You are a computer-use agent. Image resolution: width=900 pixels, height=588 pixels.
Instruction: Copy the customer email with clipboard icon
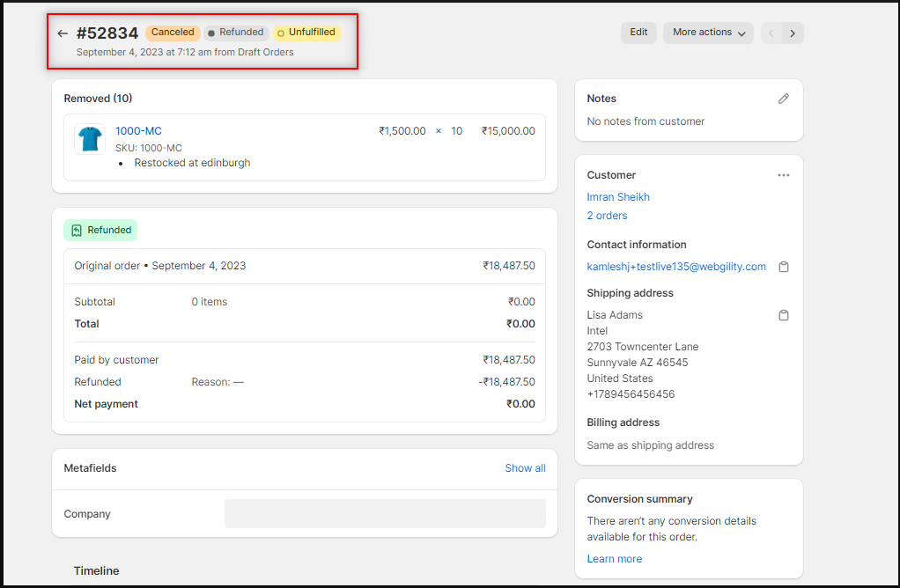pos(783,267)
